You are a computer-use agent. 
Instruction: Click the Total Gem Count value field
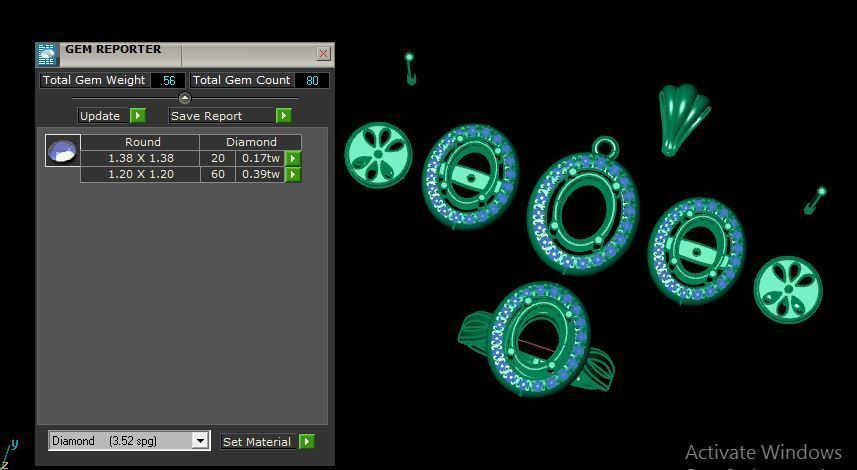[x=312, y=80]
